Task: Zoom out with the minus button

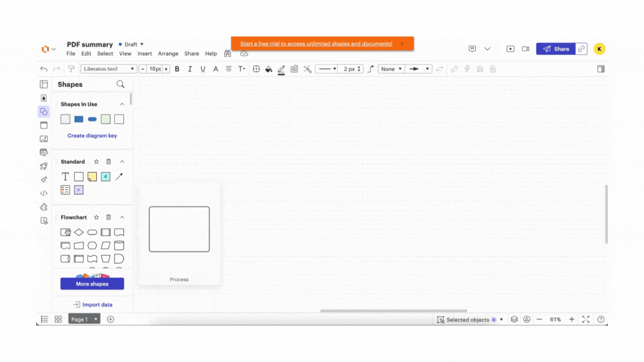Action: (539, 320)
